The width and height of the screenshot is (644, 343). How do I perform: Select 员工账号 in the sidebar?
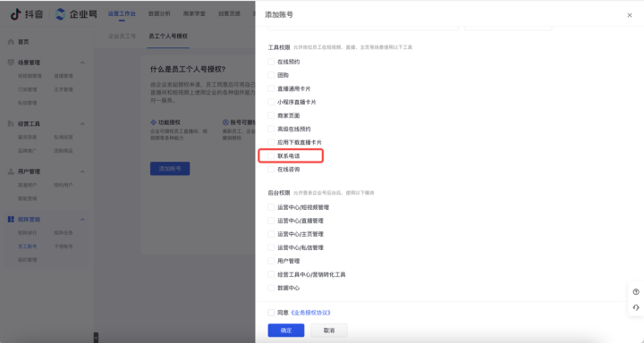[27, 247]
